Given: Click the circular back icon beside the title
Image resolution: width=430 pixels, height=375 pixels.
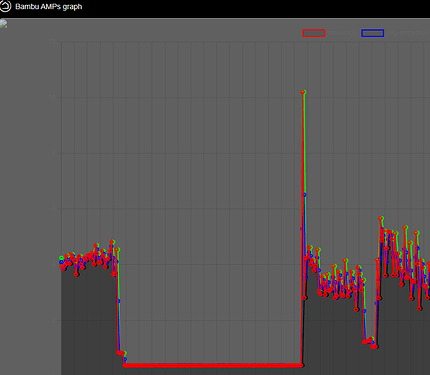Looking at the screenshot, I should coord(5,6).
